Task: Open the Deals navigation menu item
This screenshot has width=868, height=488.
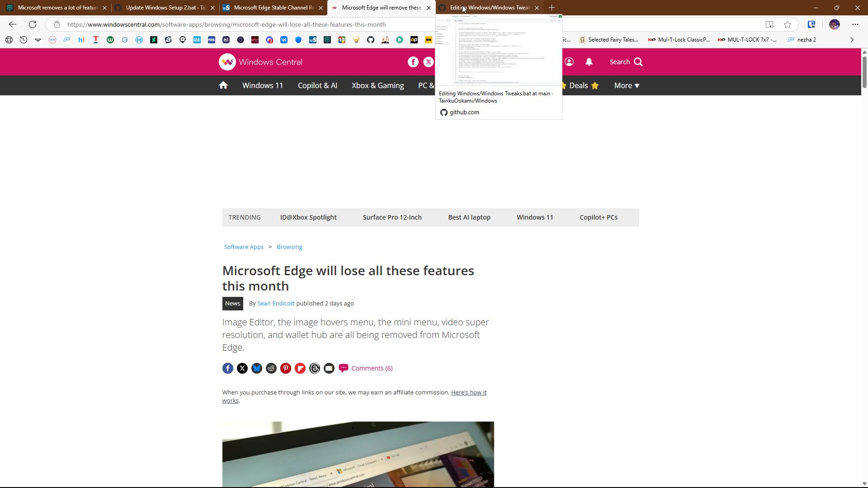Action: tap(580, 85)
